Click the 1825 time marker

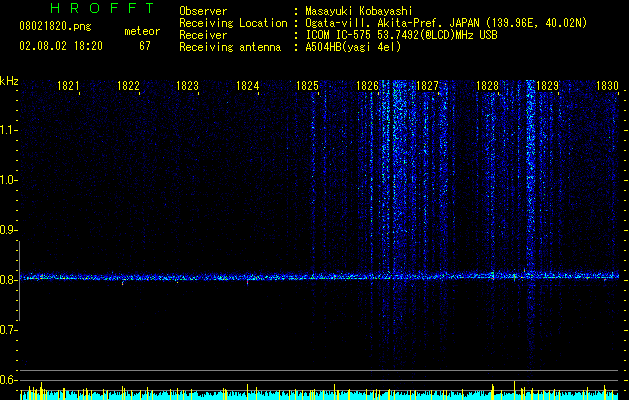pos(307,86)
